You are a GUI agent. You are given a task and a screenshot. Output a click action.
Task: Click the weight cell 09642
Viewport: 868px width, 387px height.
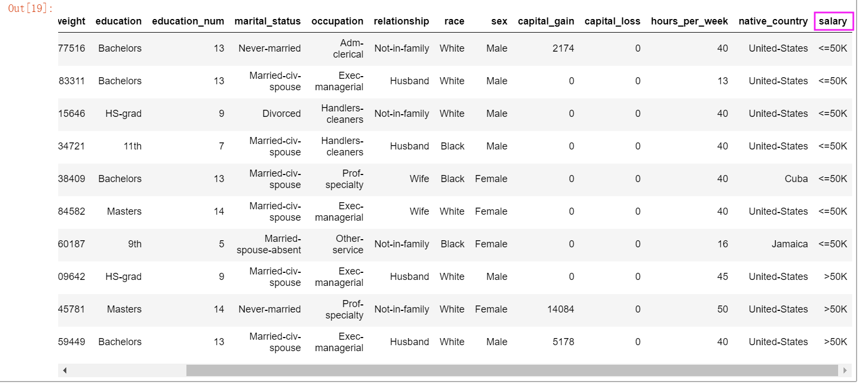point(72,277)
